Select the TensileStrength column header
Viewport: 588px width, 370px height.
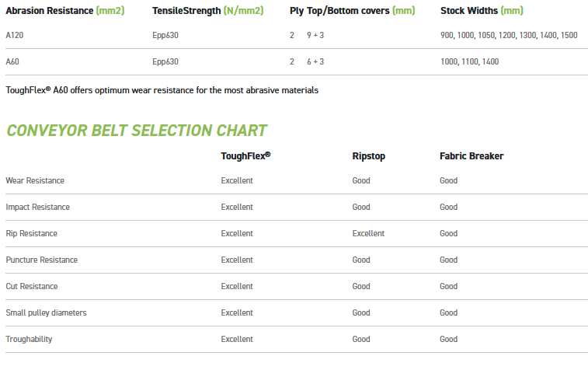tap(207, 11)
